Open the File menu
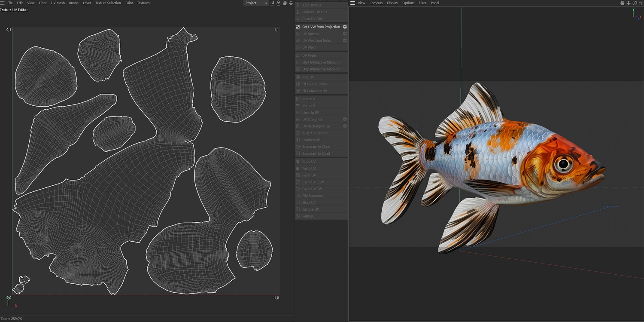Viewport: 644px width, 322px height. pyautogui.click(x=10, y=3)
